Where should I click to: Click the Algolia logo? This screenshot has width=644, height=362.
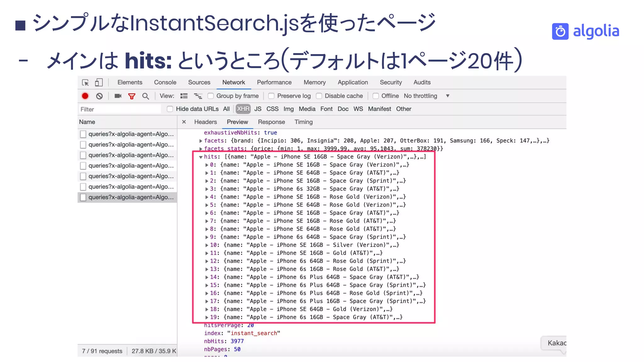(x=586, y=31)
